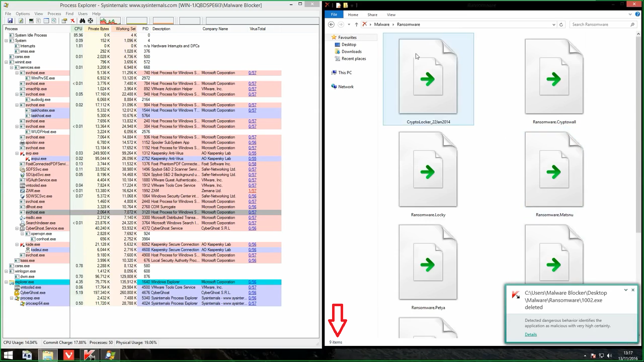The width and height of the screenshot is (644, 362).
Task: Open the address bar history dropdown
Action: [554, 24]
